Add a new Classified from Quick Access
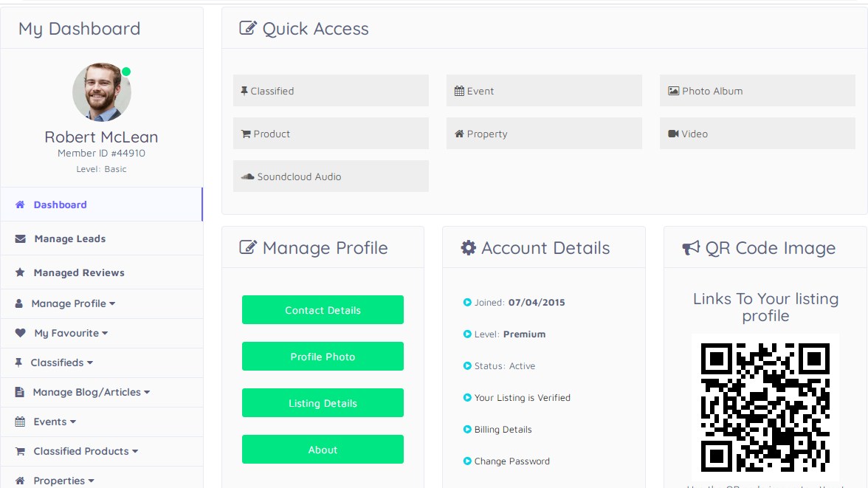Viewport: 868px width, 488px height. coord(331,90)
